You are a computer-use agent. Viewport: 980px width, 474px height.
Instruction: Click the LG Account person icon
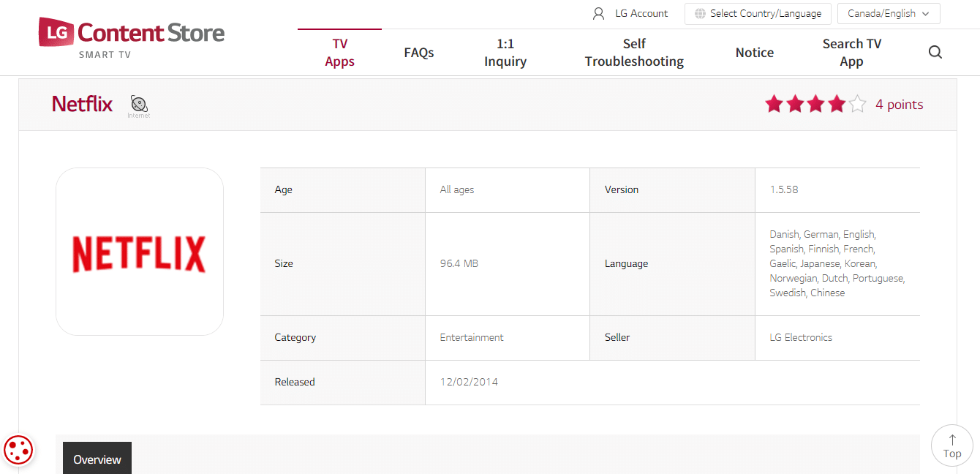[x=598, y=13]
